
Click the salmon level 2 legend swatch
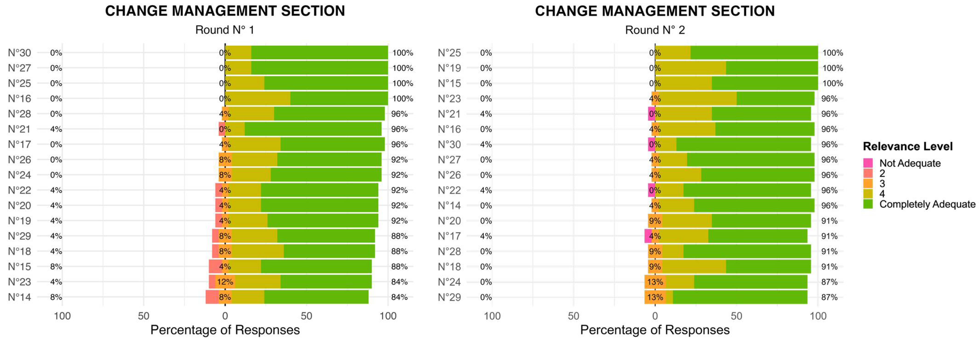[868, 173]
